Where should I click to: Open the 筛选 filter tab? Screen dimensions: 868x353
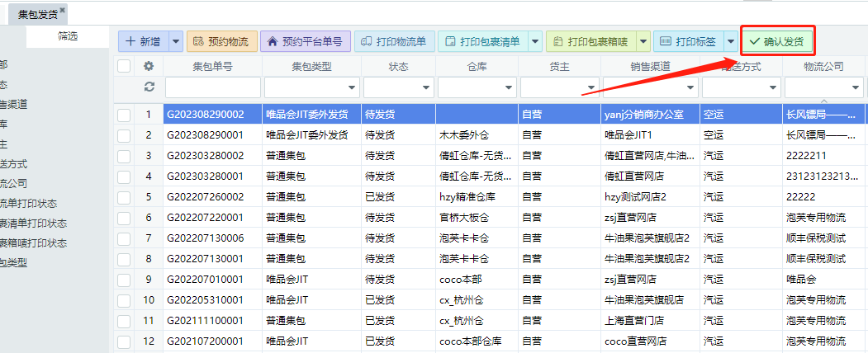[x=68, y=35]
